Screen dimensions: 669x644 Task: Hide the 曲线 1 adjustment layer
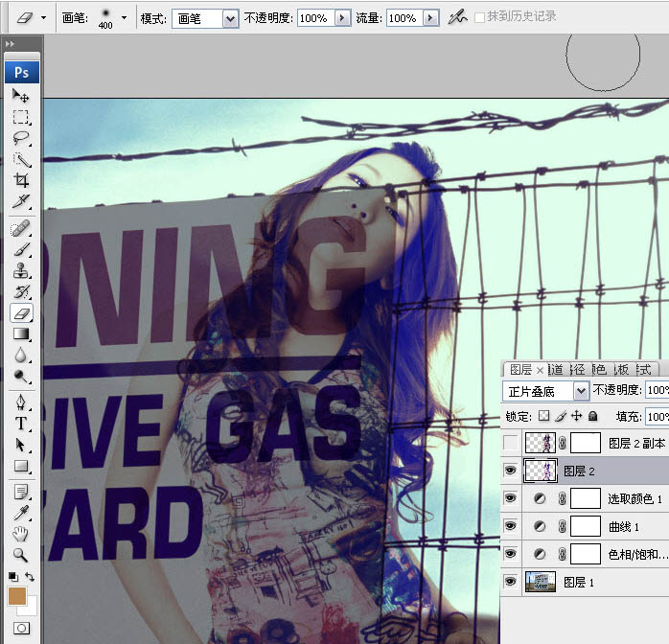click(510, 526)
